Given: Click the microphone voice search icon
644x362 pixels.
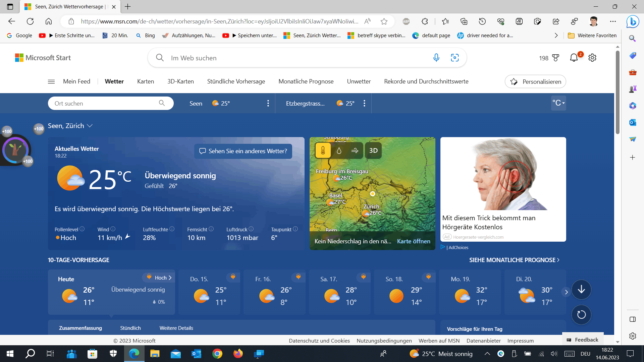Looking at the screenshot, I should tap(436, 58).
